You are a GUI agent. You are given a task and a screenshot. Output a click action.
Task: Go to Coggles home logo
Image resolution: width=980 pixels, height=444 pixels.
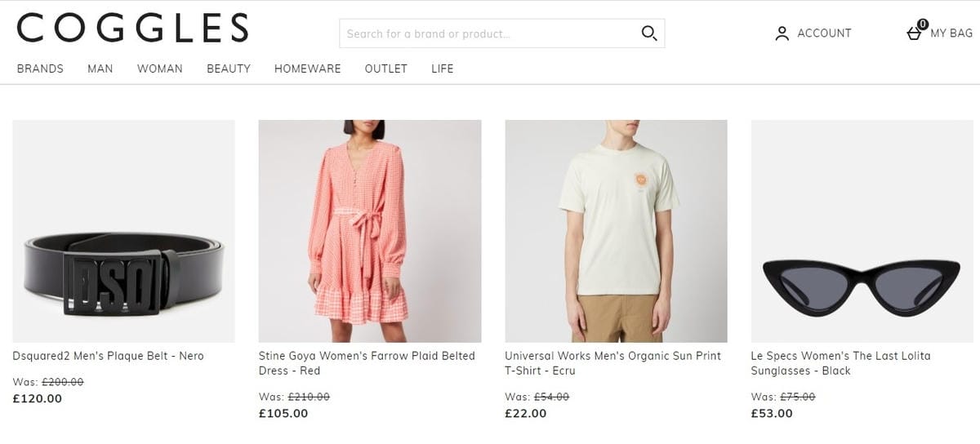pos(132,29)
